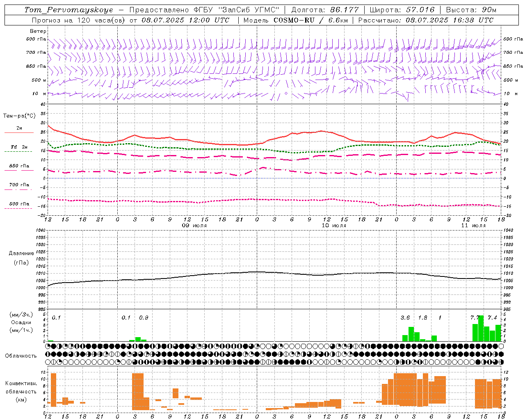Click the solid red 2м legend line
The width and height of the screenshot is (525, 420).
(19, 132)
